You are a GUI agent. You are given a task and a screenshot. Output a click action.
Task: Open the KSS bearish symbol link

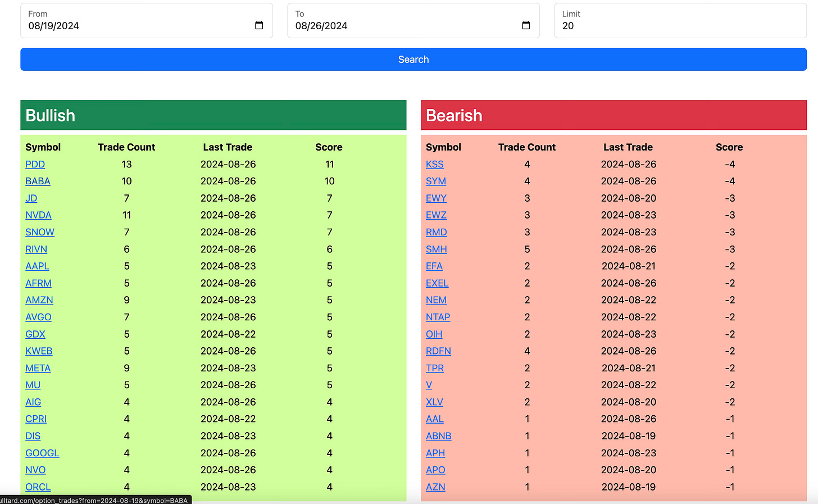click(435, 164)
